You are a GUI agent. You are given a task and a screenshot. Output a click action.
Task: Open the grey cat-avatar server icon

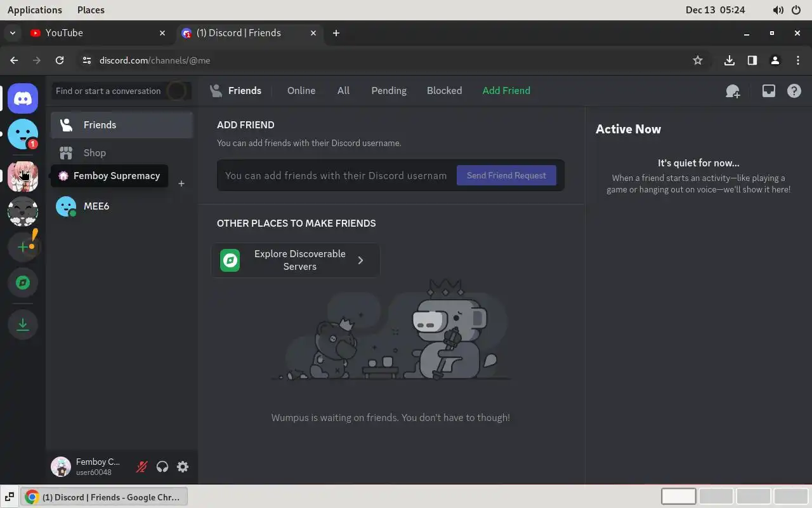(23, 211)
